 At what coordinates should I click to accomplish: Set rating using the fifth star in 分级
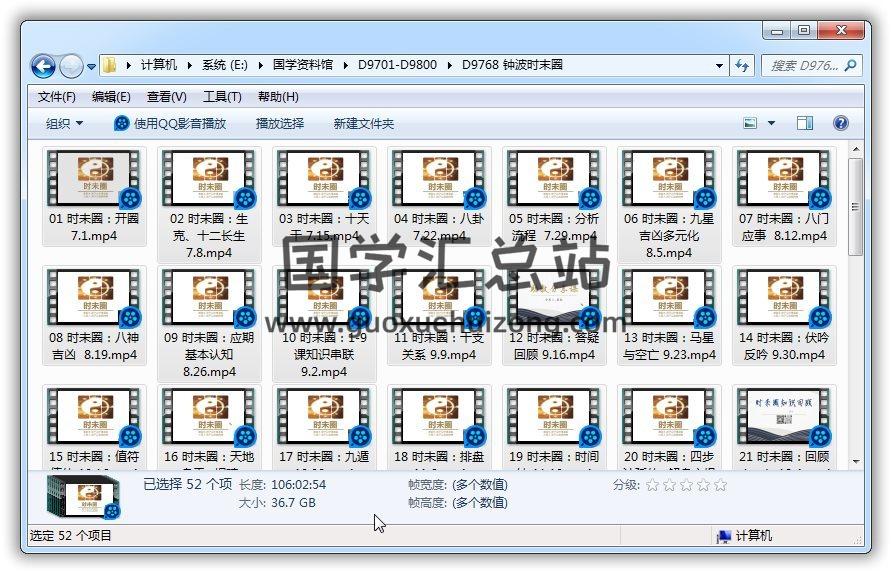(721, 485)
